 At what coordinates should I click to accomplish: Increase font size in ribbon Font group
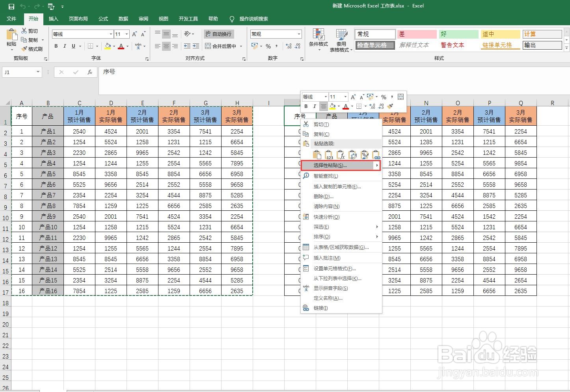pyautogui.click(x=135, y=34)
